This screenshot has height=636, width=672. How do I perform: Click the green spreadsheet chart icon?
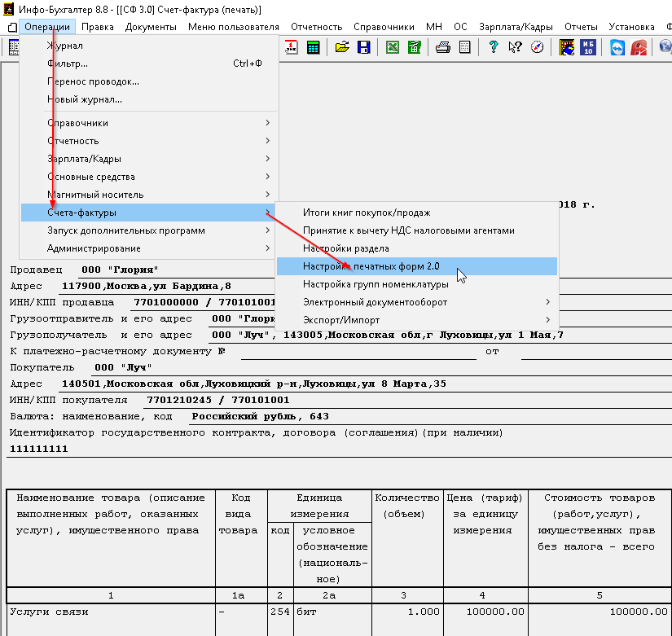[414, 47]
